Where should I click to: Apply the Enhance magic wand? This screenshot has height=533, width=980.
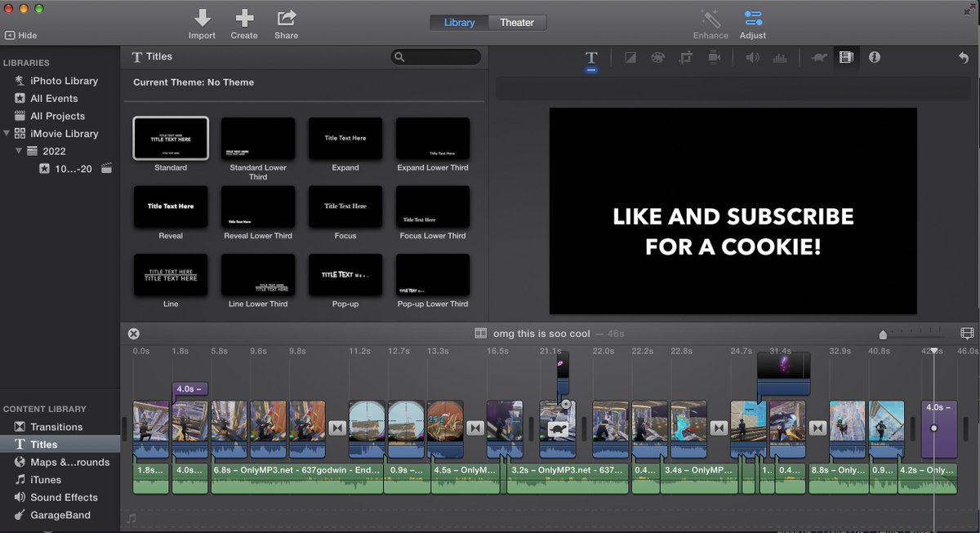(710, 18)
